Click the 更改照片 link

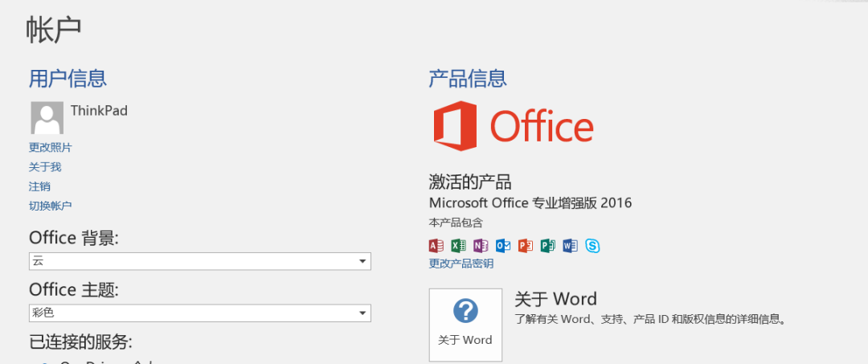point(51,147)
